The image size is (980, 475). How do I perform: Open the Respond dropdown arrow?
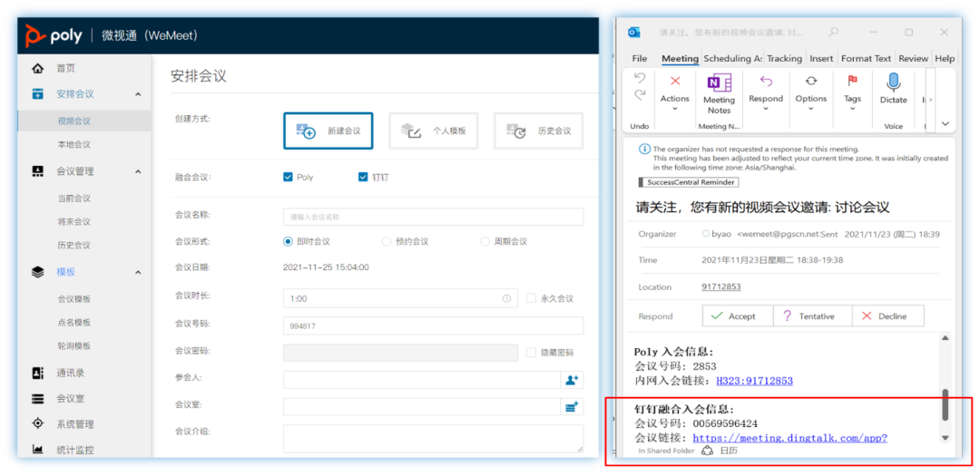tap(766, 109)
